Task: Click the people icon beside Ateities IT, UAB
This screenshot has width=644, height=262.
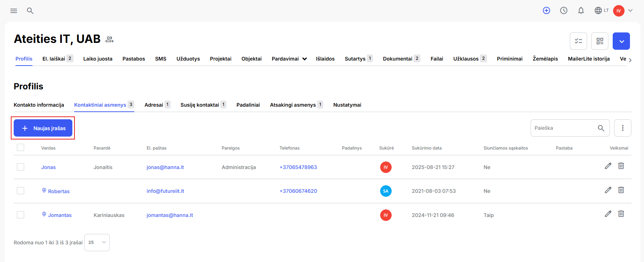Action: click(x=109, y=39)
